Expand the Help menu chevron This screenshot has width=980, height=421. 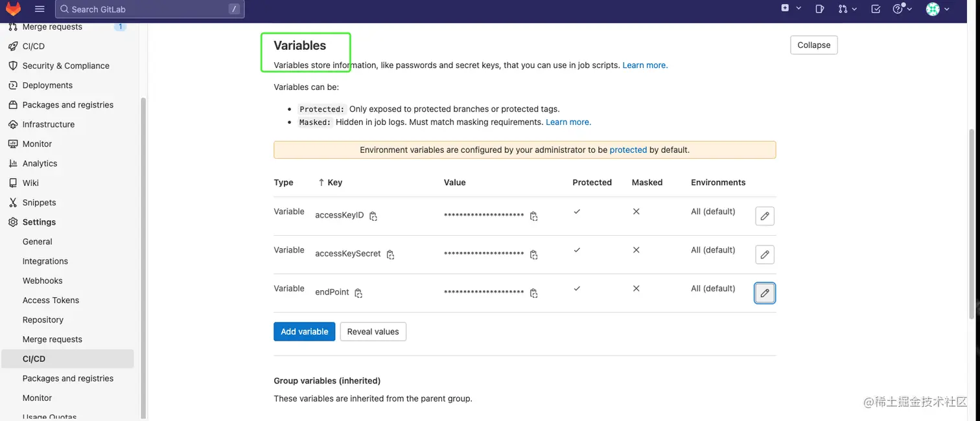[x=909, y=9]
